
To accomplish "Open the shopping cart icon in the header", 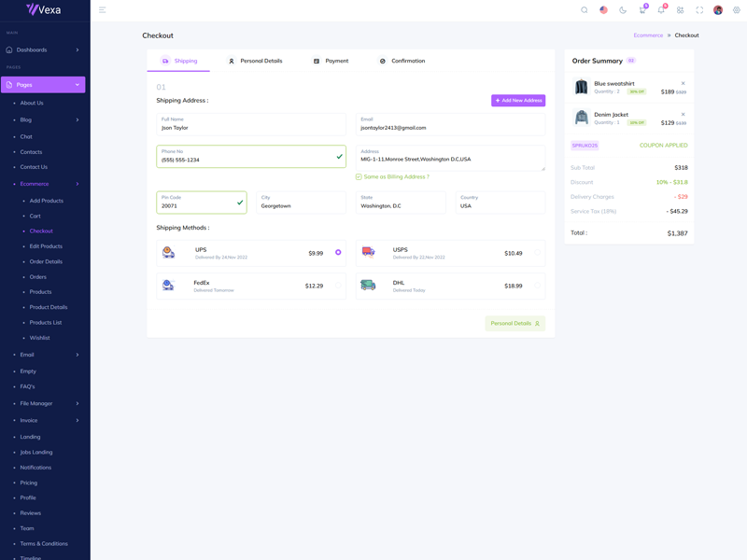I will [642, 10].
